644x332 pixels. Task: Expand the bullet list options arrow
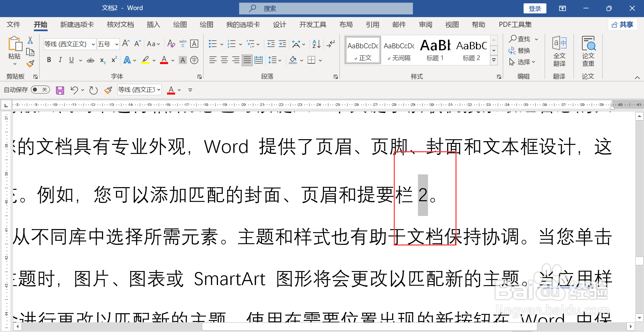pyautogui.click(x=222, y=44)
